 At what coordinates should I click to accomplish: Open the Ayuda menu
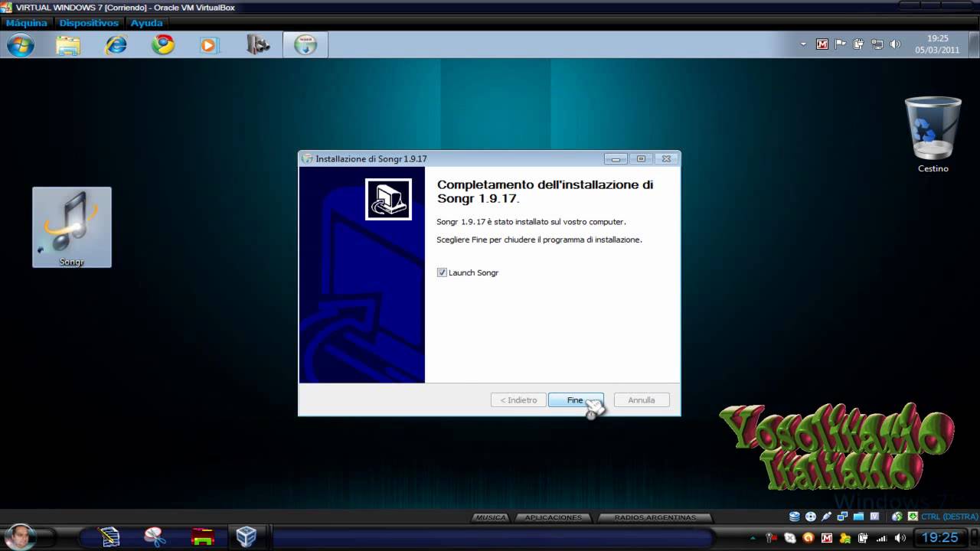click(x=146, y=23)
